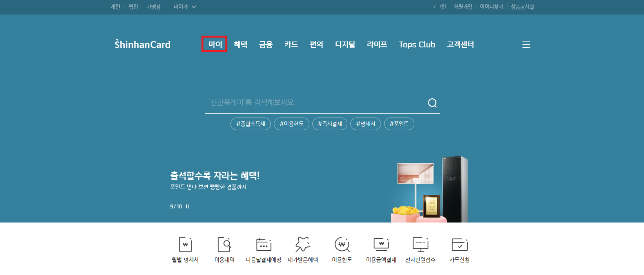The image size is (644, 275).
Task: Click the #이용한도 tag
Action: (x=292, y=124)
